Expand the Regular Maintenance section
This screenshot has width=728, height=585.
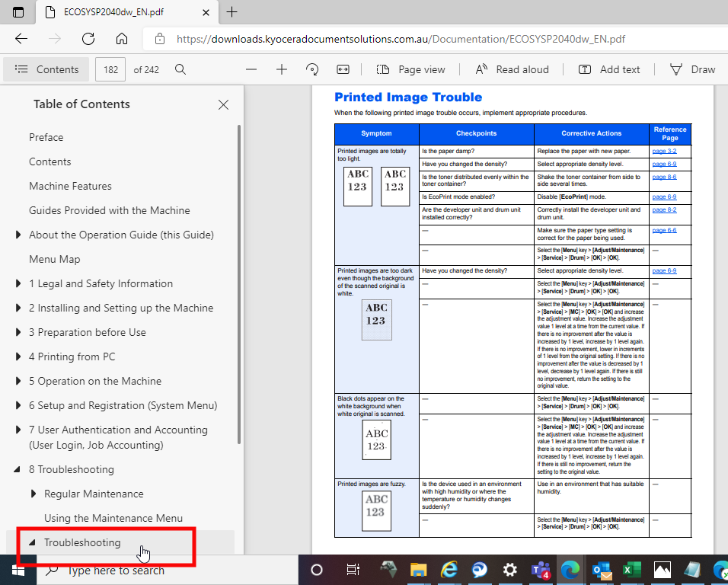34,494
